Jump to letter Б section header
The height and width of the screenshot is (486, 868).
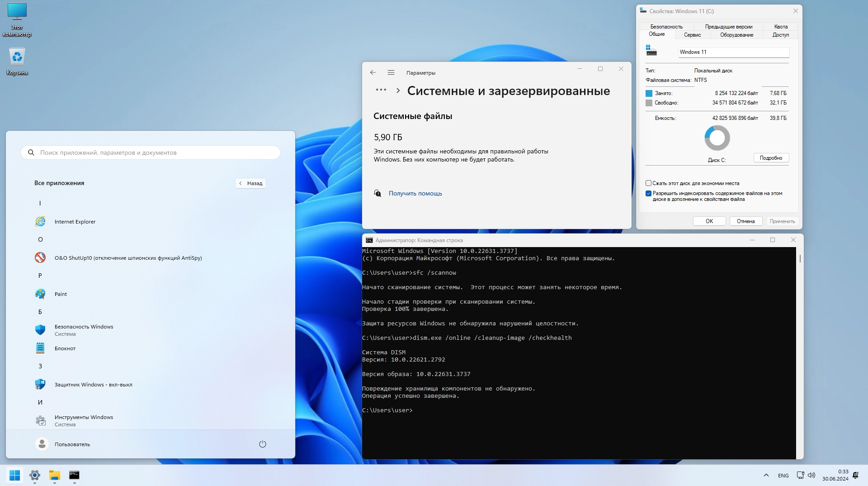tap(40, 312)
